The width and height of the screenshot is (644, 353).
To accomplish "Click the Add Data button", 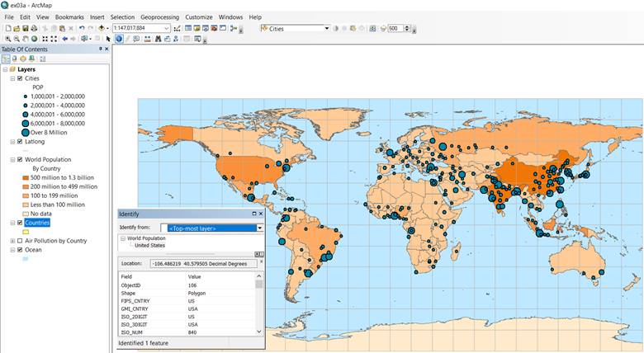I will (102, 28).
